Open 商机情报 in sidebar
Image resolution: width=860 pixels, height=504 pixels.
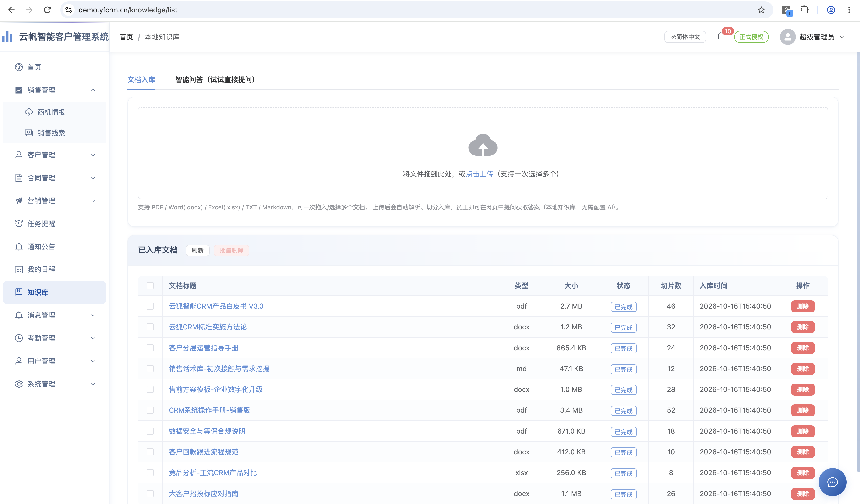[55, 112]
